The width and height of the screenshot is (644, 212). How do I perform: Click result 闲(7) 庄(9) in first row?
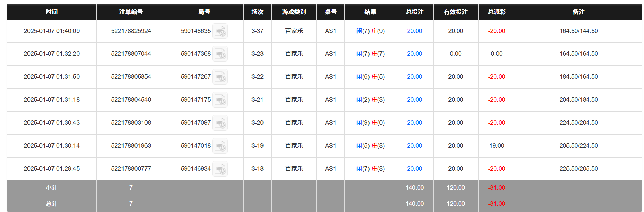coord(370,31)
